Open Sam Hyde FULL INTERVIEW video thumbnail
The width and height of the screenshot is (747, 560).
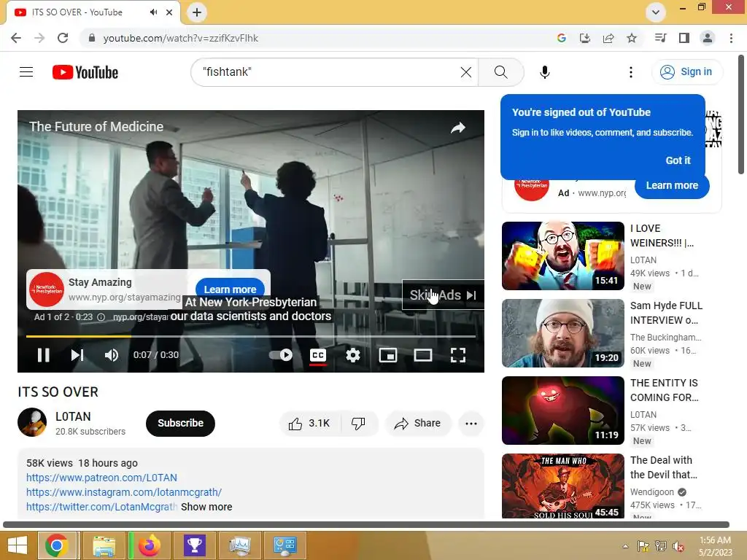point(562,332)
